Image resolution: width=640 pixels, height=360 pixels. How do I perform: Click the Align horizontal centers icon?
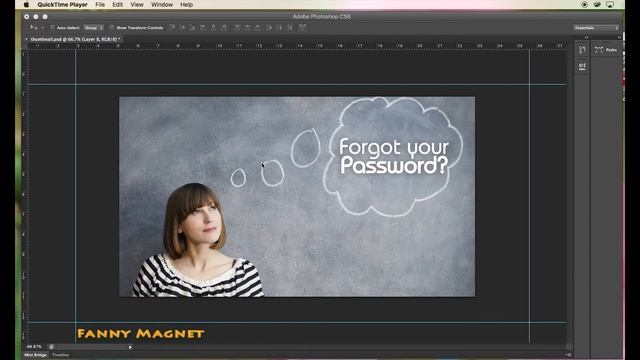(213, 28)
